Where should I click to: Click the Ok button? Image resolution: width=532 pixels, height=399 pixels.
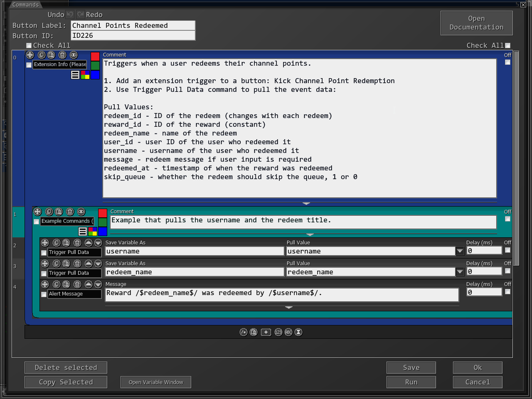coord(478,367)
